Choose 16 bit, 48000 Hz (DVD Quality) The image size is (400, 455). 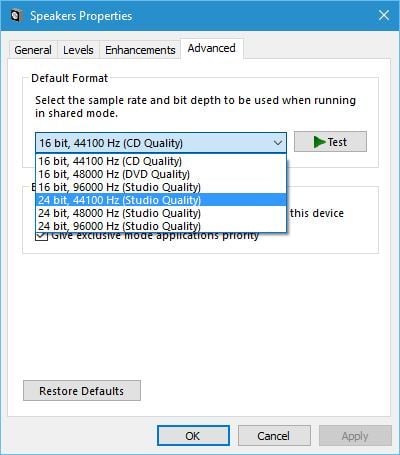[161, 174]
